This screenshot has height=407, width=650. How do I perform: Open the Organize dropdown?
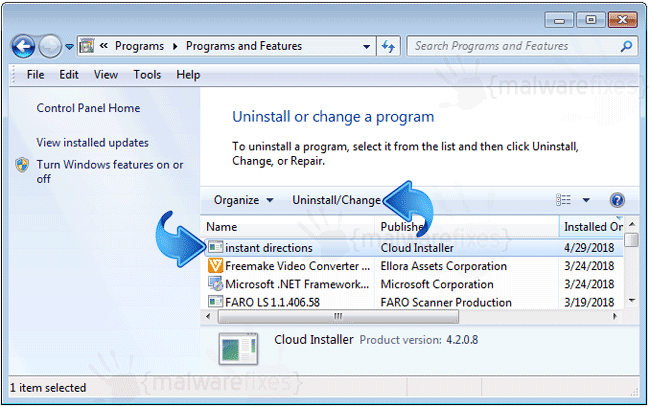click(x=243, y=200)
